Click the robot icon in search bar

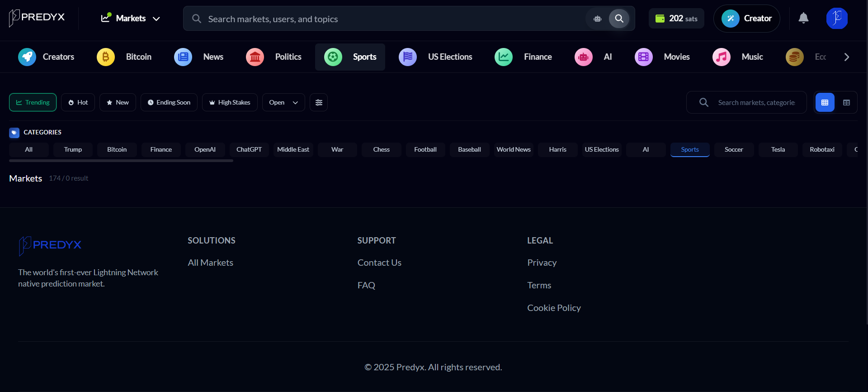(597, 19)
